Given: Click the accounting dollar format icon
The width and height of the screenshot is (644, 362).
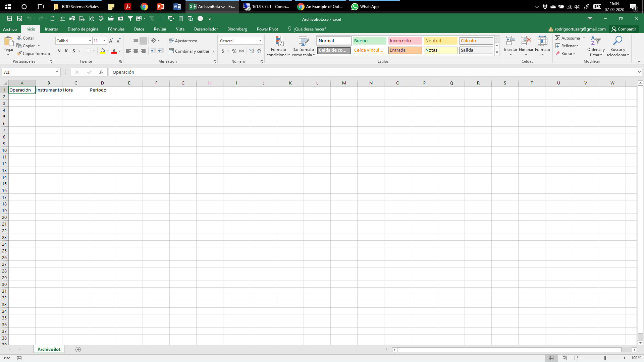Looking at the screenshot, I should (x=223, y=51).
